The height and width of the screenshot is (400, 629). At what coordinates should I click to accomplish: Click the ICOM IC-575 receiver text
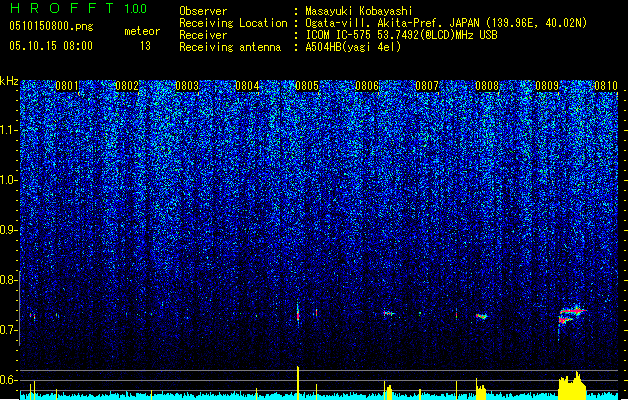(x=401, y=35)
